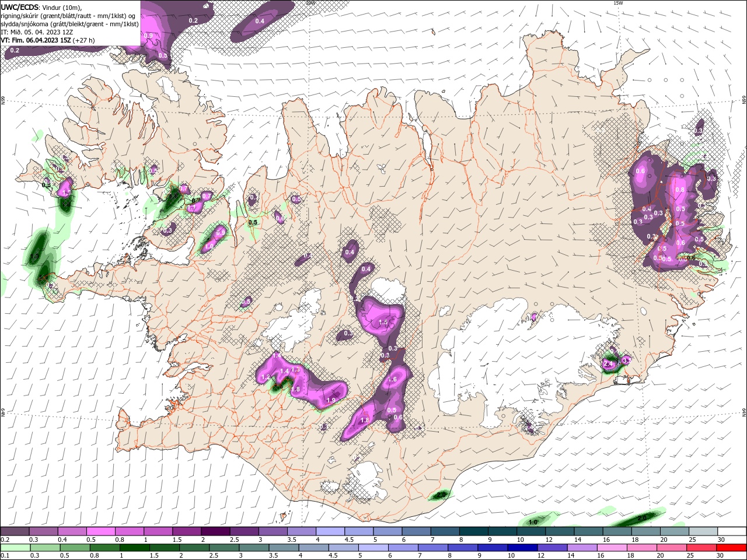
Task: Select the '1.6' value on the central pink snow band
Action: click(x=392, y=380)
